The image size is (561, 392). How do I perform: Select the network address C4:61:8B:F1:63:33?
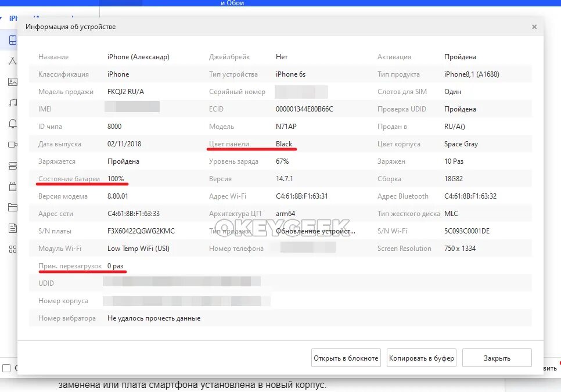coord(134,214)
